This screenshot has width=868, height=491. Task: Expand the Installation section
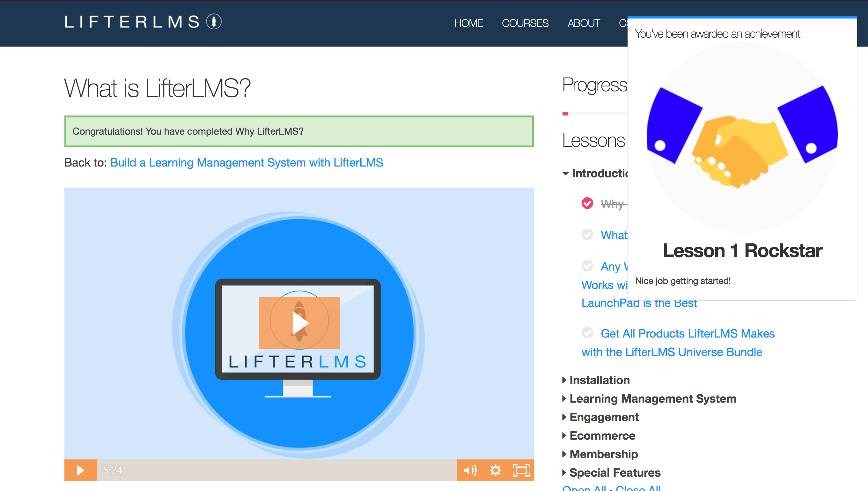[x=599, y=380]
